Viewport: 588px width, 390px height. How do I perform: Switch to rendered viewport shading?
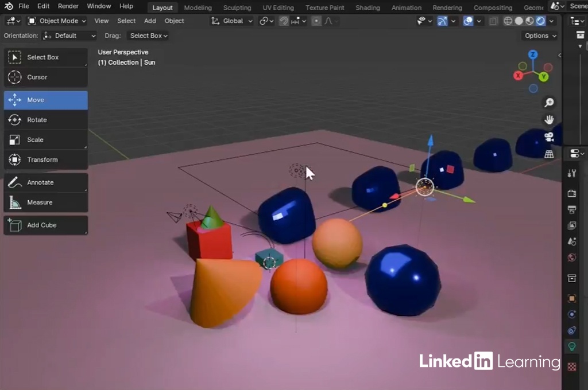[540, 21]
